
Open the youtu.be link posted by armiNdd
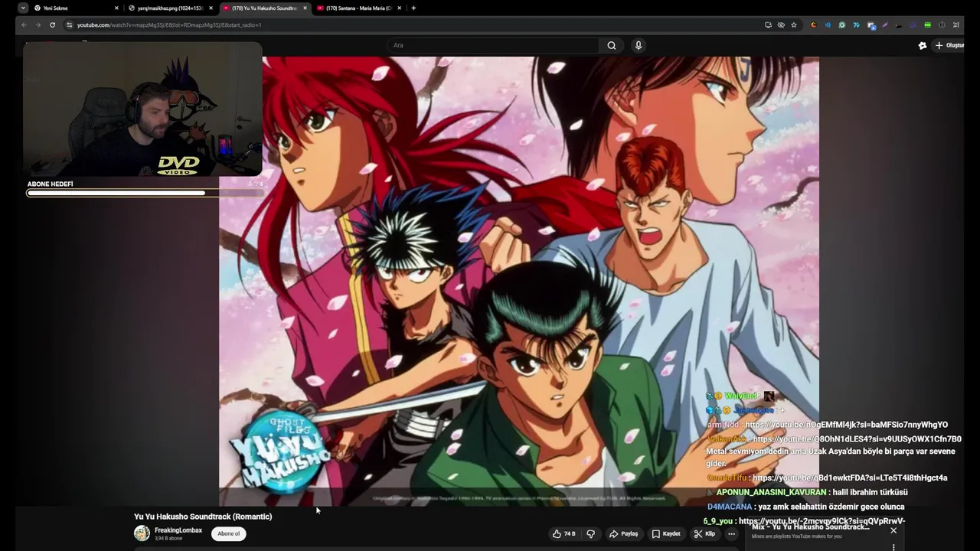click(x=846, y=425)
